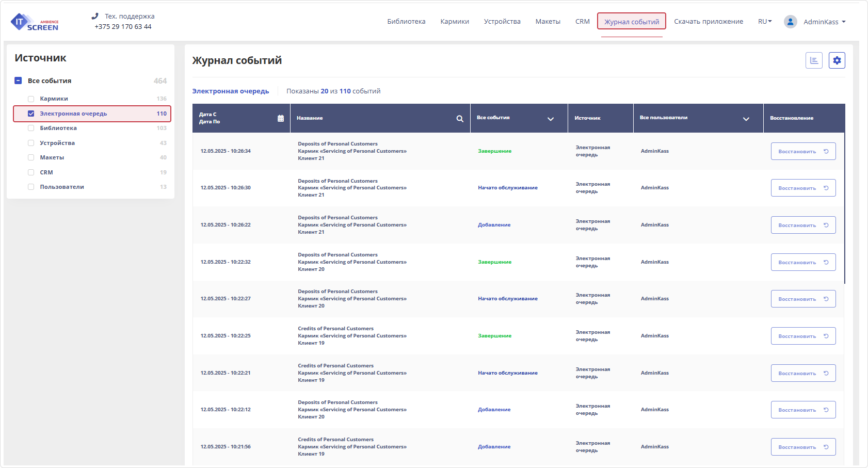Open the RU language selector

click(x=764, y=22)
